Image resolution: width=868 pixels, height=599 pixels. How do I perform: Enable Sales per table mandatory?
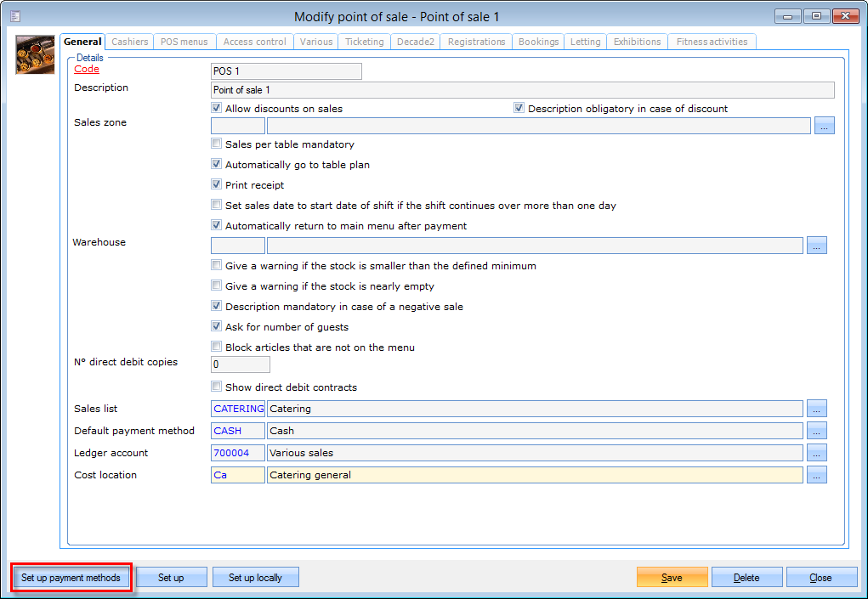(216, 144)
